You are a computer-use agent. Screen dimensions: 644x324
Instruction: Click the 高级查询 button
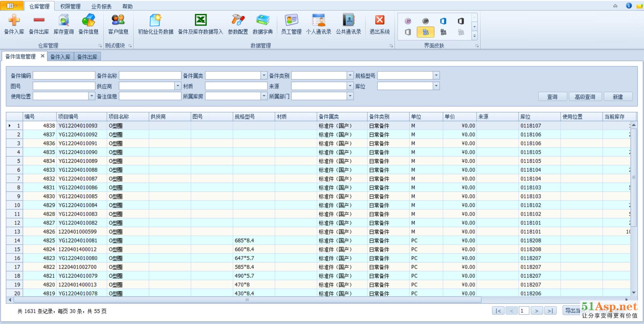(585, 97)
